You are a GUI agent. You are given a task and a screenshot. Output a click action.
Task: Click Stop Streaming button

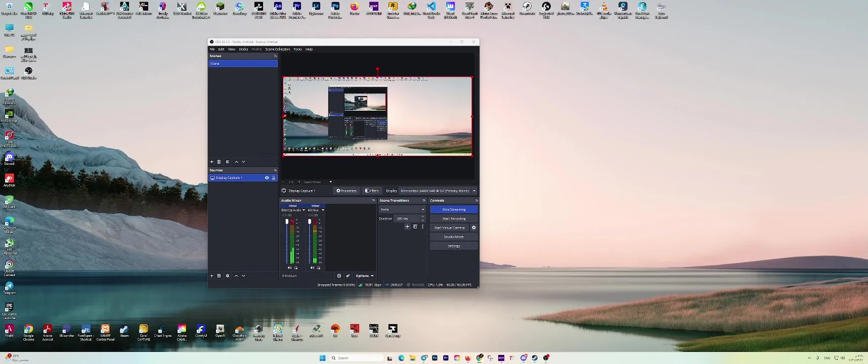(454, 209)
